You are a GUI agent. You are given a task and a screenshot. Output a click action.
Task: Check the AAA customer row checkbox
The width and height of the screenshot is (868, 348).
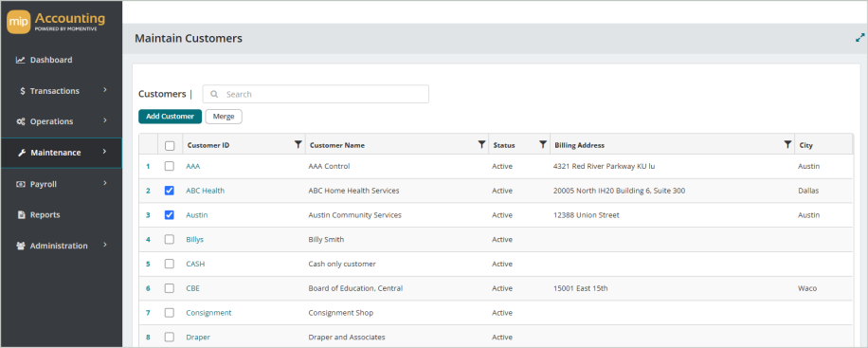click(x=170, y=166)
